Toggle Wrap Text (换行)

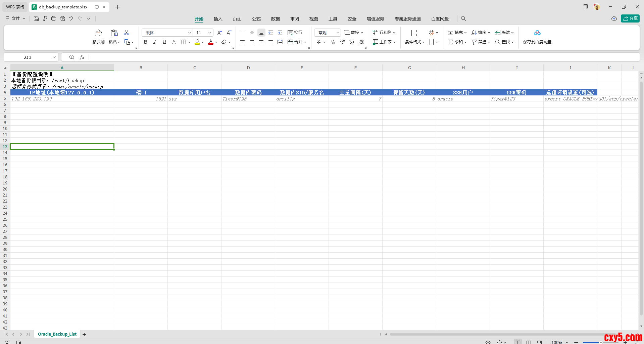[x=295, y=33]
